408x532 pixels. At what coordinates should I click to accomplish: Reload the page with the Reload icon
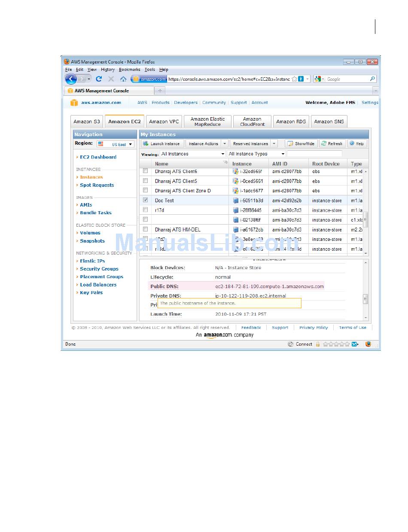pos(99,79)
